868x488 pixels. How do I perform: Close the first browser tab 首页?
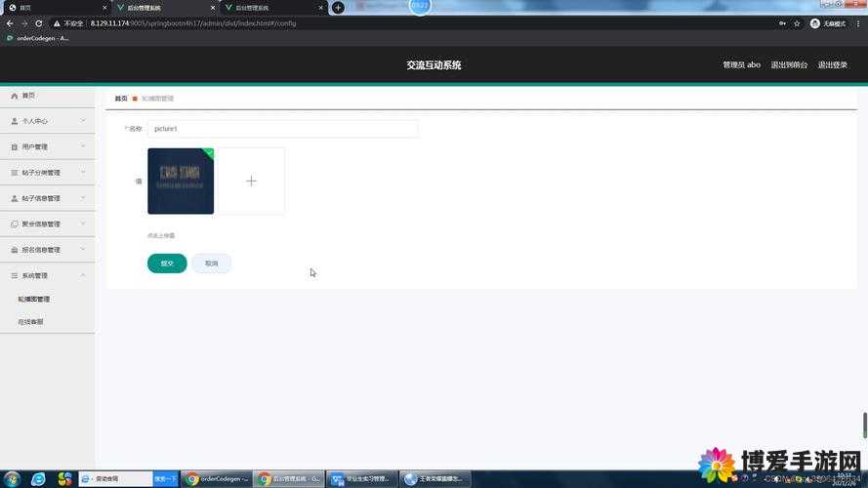(104, 8)
